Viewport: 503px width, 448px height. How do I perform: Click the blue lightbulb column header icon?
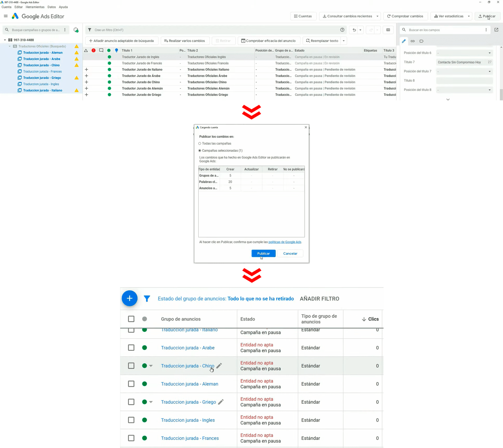point(117,50)
